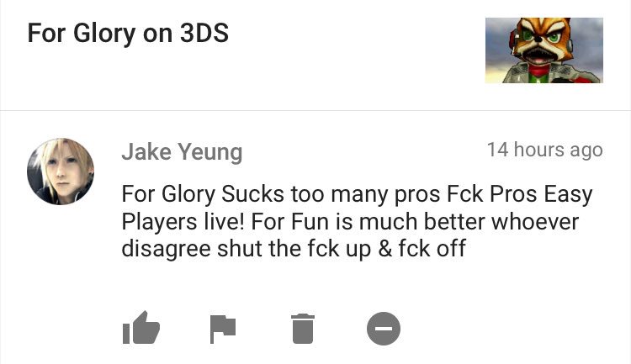Give a thumbs up to this comment

point(141,328)
